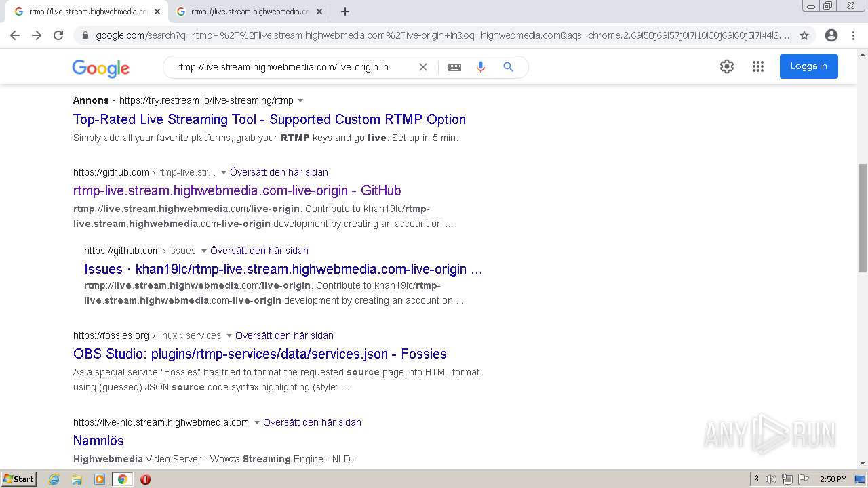The height and width of the screenshot is (488, 868).
Task: Open the Windows Start button
Action: 19,479
